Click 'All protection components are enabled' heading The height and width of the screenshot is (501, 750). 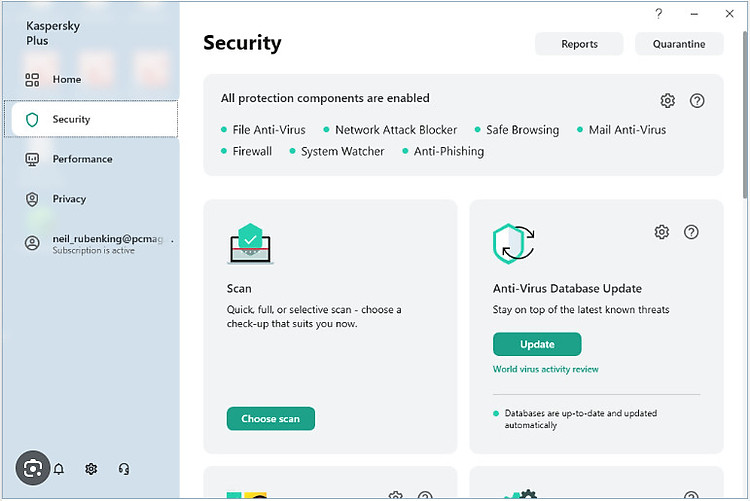point(325,98)
